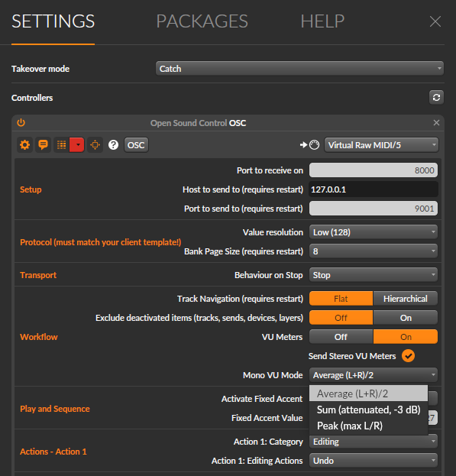The width and height of the screenshot is (456, 476).
Task: Open the Behaviour on Stop dropdown
Action: pos(374,275)
